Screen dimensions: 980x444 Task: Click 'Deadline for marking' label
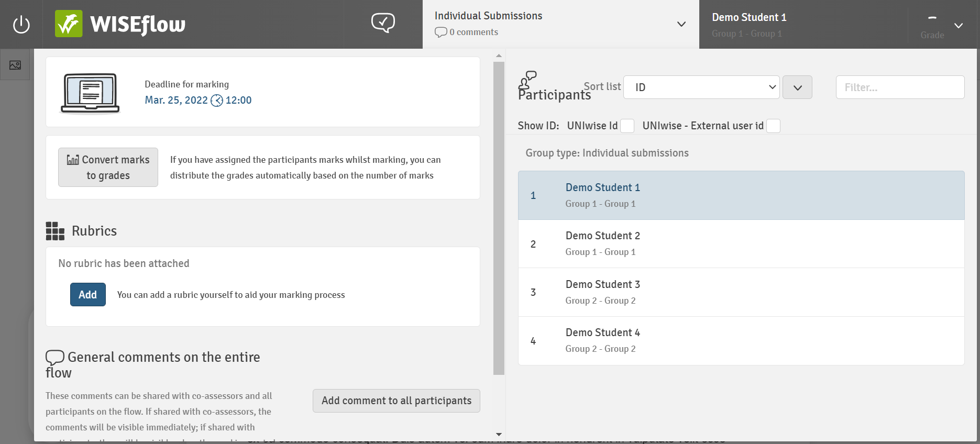186,84
